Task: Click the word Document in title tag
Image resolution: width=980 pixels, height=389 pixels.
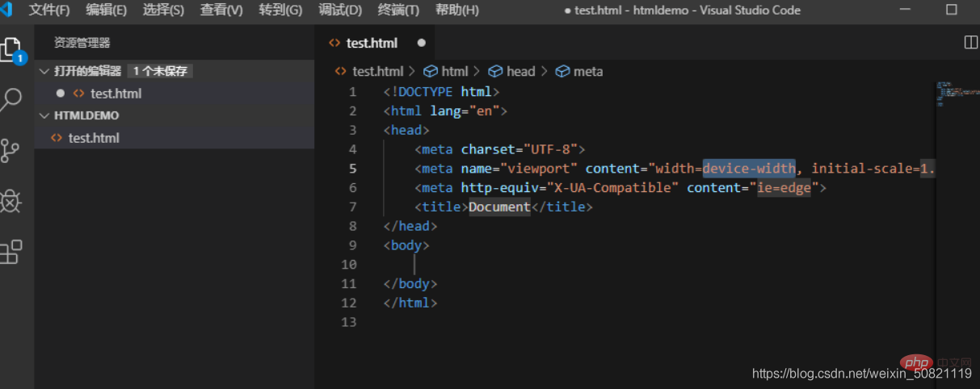Action: 499,207
